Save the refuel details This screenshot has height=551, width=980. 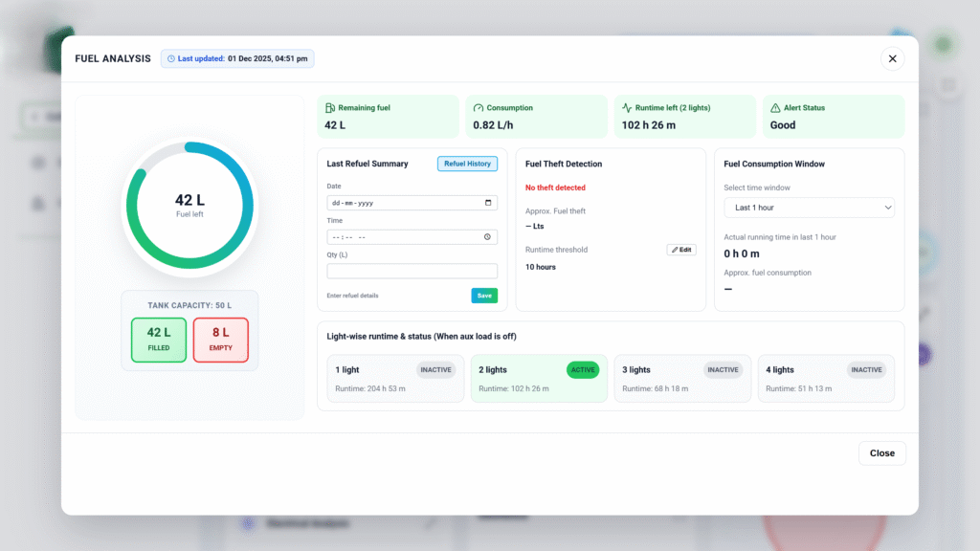tap(484, 296)
